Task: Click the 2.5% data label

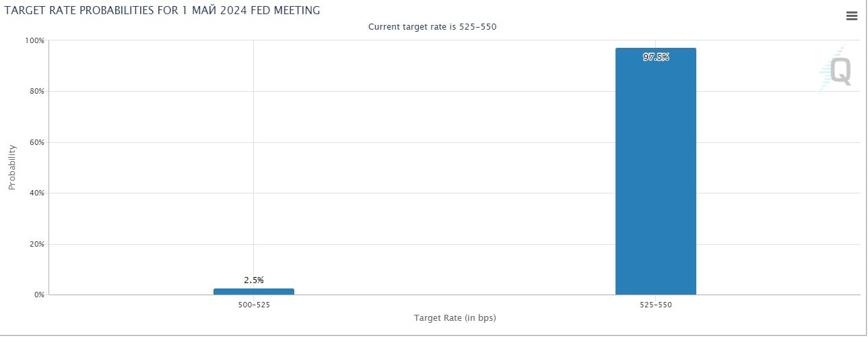Action: (x=254, y=280)
